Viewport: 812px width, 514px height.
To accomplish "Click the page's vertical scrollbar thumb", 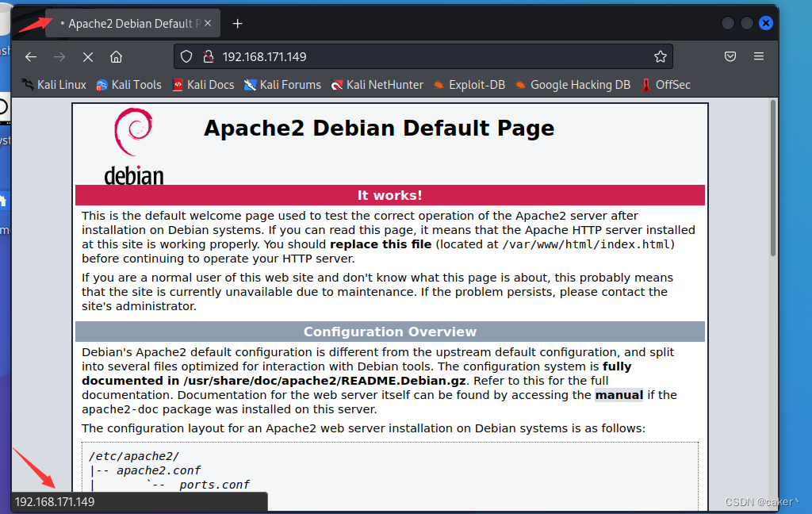I will 772,178.
